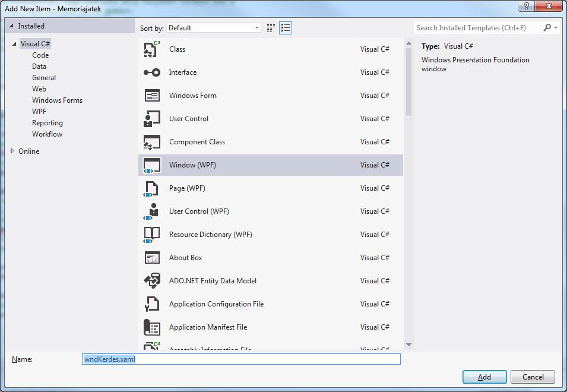Viewport: 567px width, 392px height.
Task: Select the Application Manifest File icon
Action: (152, 327)
